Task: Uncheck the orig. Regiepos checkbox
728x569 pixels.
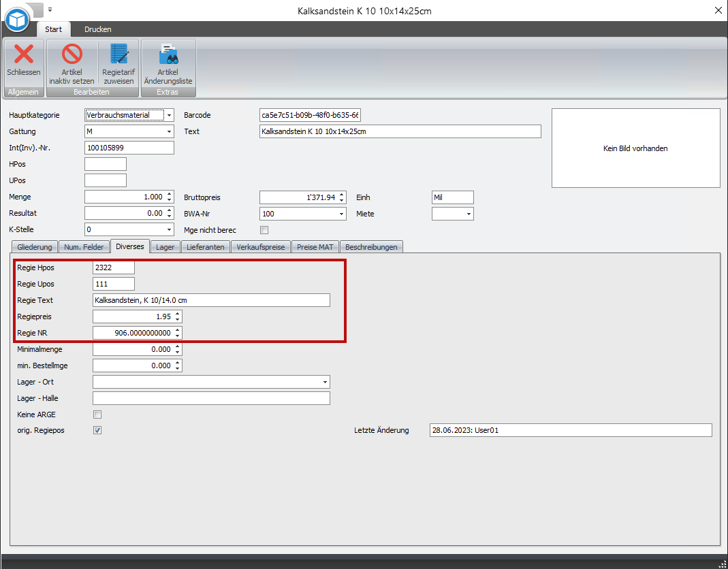Action: (x=97, y=430)
